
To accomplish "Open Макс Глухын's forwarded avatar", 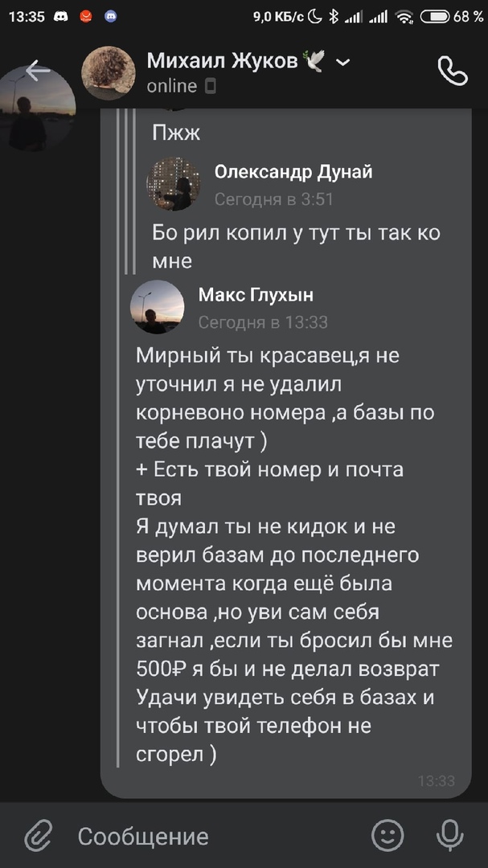I will pos(158,307).
